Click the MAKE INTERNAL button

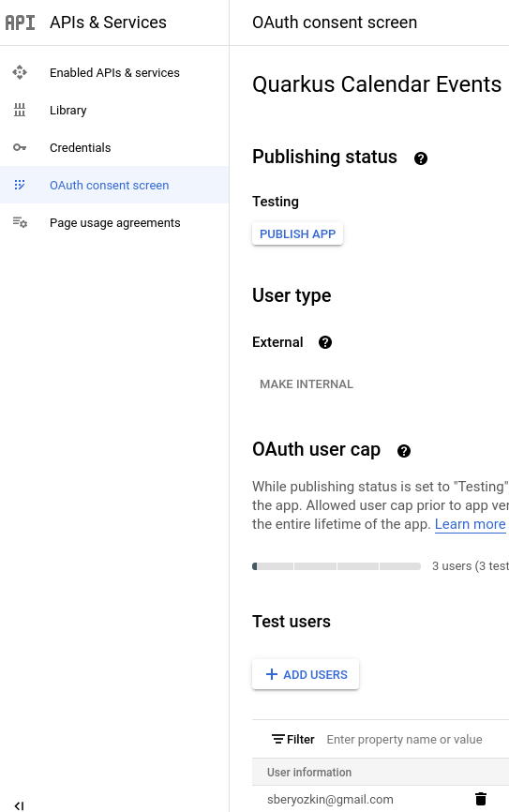(x=307, y=384)
